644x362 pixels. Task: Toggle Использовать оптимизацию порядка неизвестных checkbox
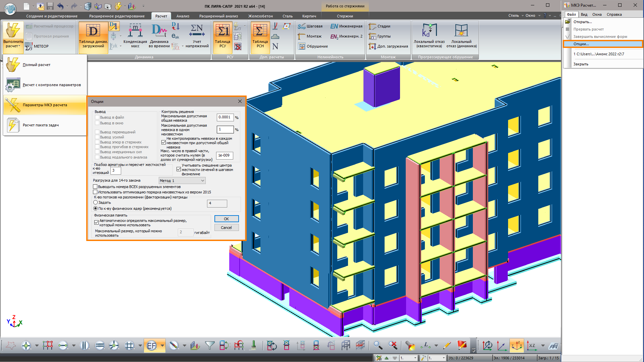[x=95, y=192]
